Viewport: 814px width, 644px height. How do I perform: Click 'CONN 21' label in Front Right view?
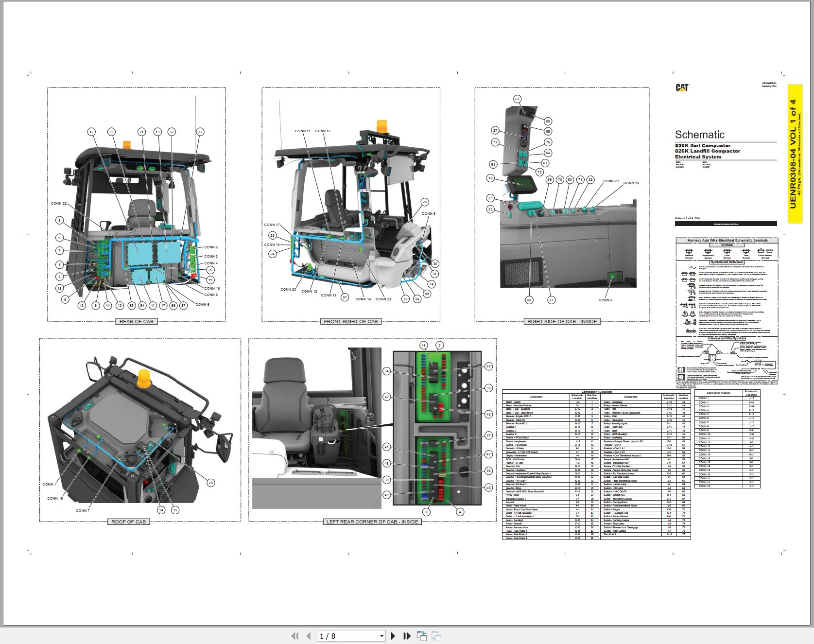point(383,299)
